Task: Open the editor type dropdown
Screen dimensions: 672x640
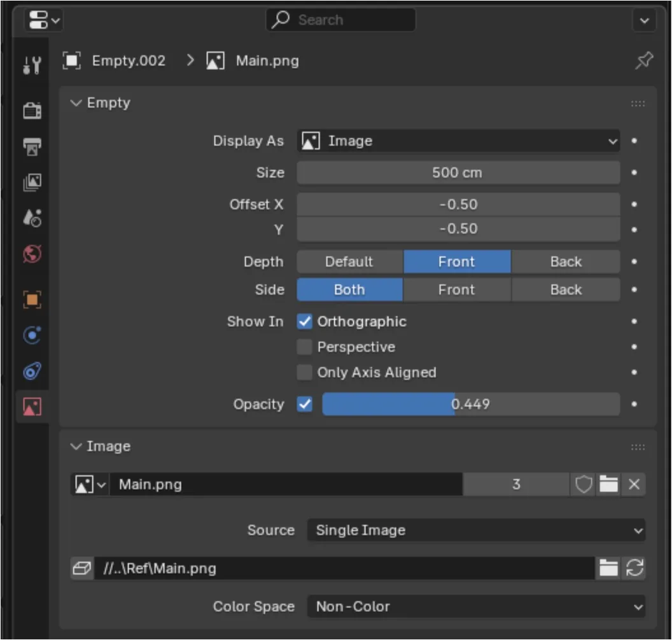Action: pyautogui.click(x=44, y=20)
